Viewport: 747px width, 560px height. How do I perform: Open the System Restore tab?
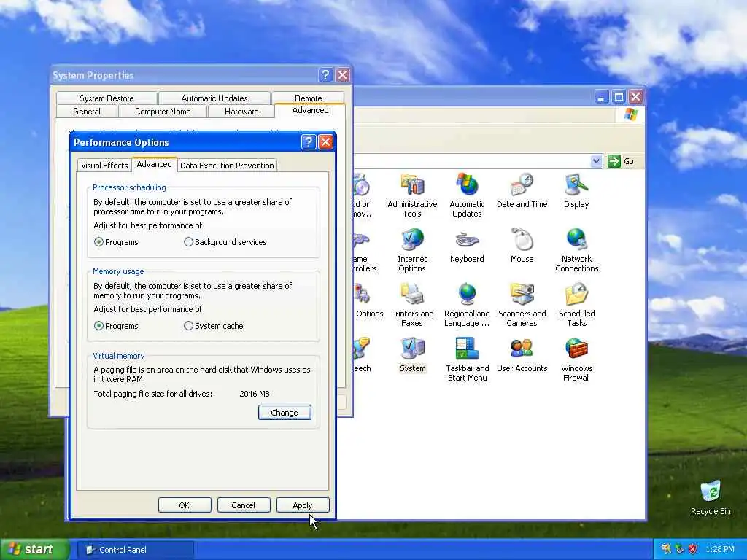107,98
